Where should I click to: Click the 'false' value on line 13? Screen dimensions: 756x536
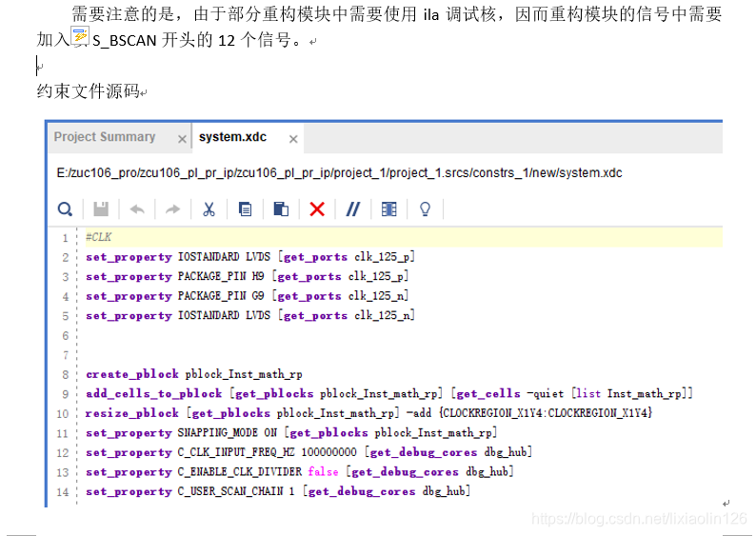[323, 471]
